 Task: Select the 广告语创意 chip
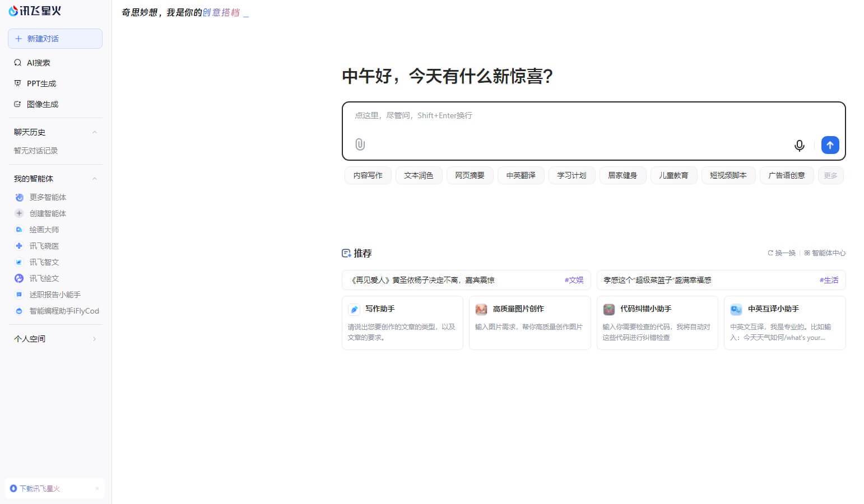click(787, 175)
